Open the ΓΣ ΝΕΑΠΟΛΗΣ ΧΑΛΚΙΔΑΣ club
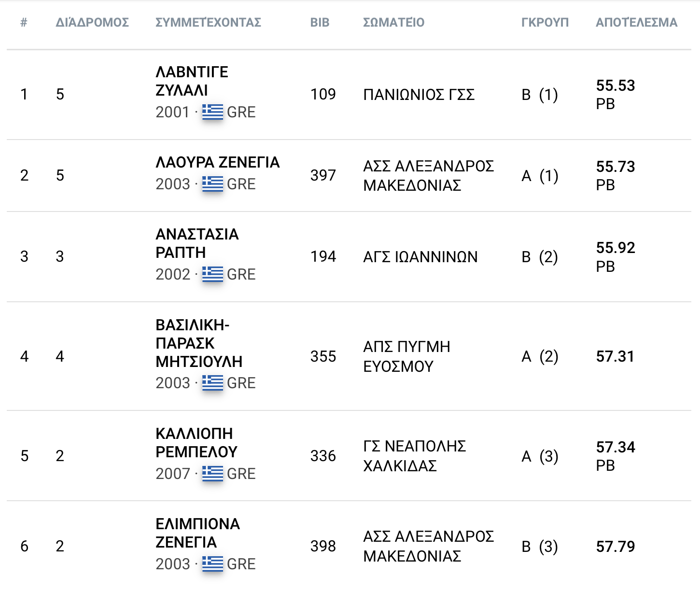The height and width of the screenshot is (591, 700). click(414, 456)
